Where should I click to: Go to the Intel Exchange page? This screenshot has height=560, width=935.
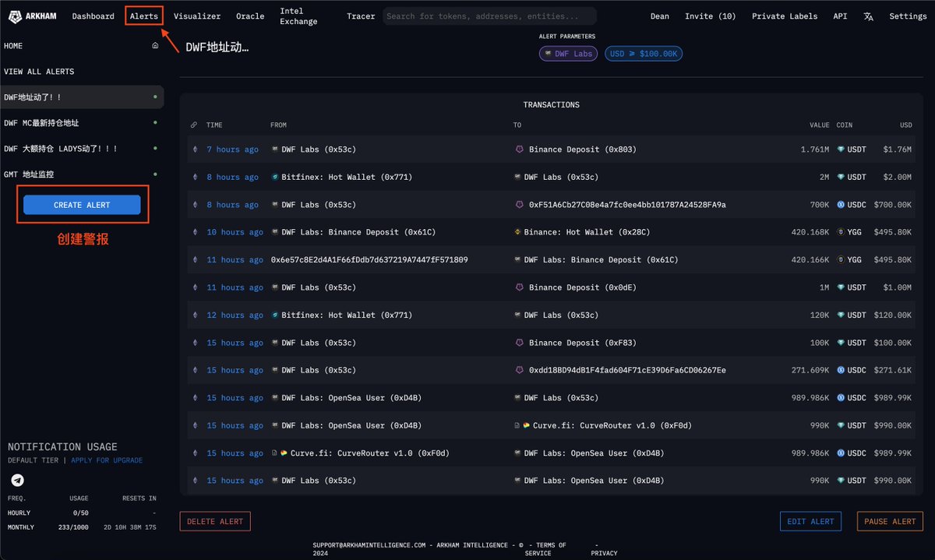coord(298,16)
